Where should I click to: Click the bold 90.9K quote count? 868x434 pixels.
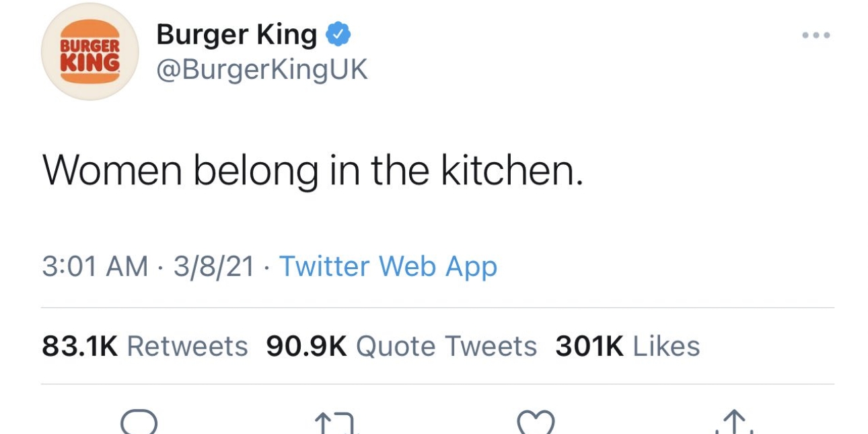pyautogui.click(x=306, y=347)
